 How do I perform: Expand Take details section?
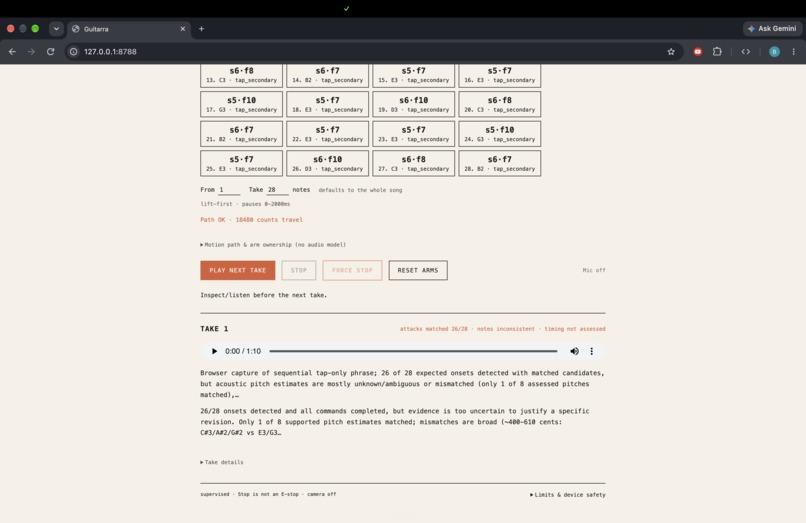(222, 462)
